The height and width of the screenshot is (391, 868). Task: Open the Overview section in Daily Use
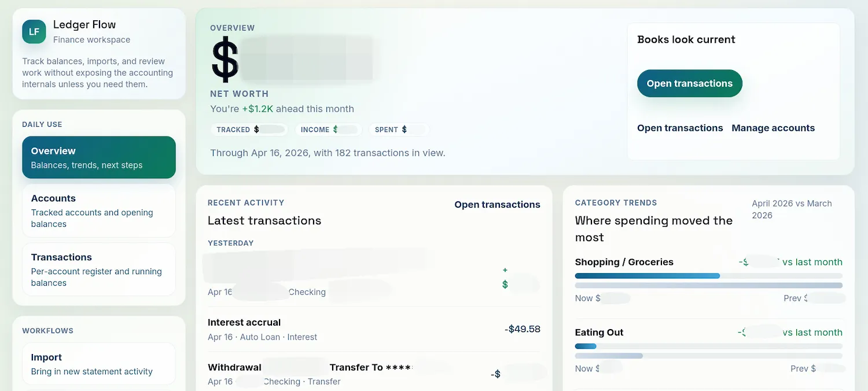tap(98, 157)
